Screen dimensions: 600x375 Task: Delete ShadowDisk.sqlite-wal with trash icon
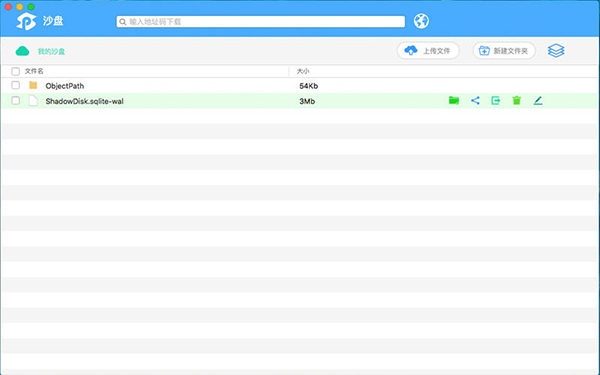point(517,101)
